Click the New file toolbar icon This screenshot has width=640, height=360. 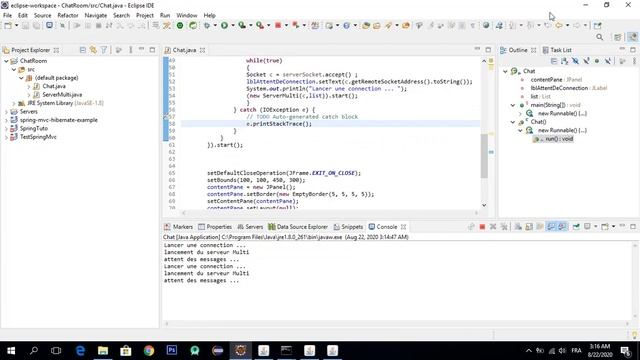[x=8, y=25]
